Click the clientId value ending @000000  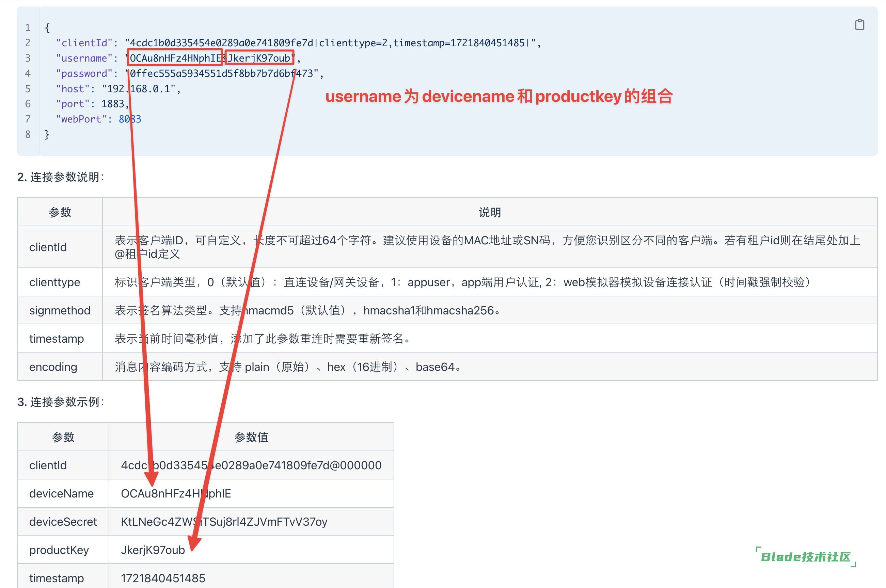pos(251,465)
